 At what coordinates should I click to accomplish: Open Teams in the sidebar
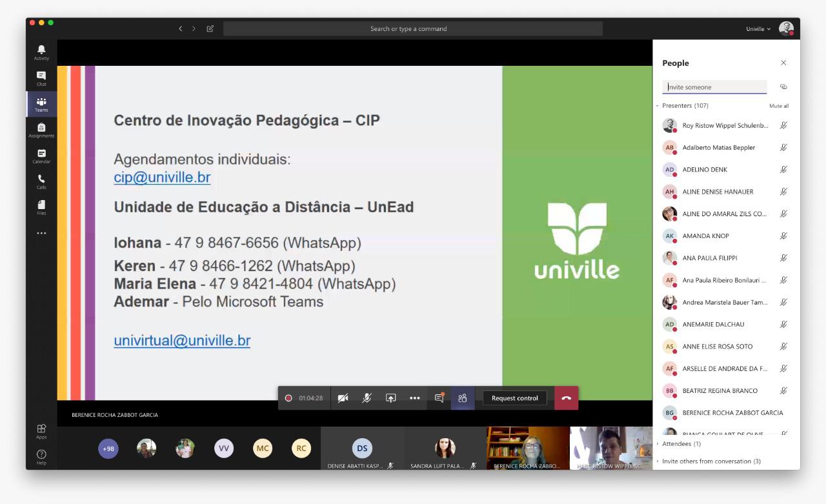[41, 104]
